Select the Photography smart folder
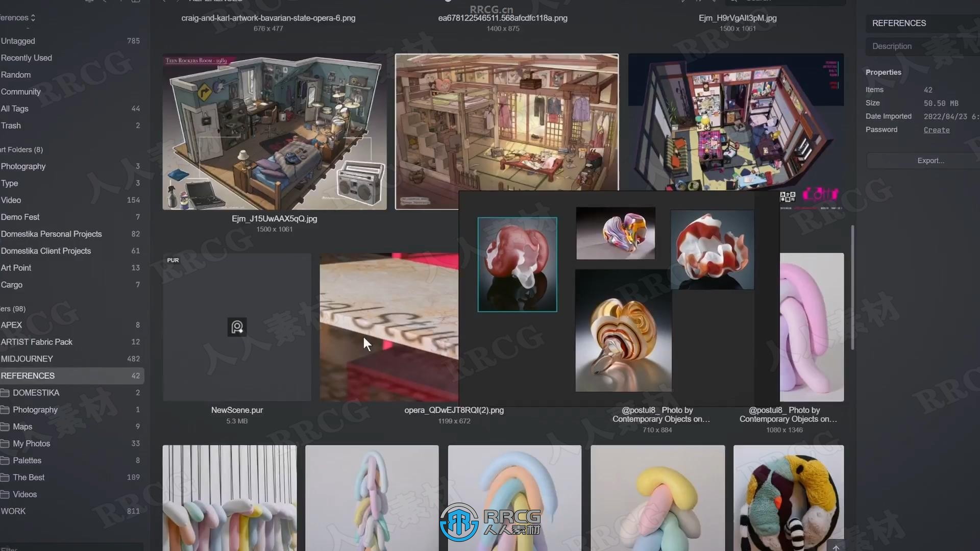 [x=71, y=166]
